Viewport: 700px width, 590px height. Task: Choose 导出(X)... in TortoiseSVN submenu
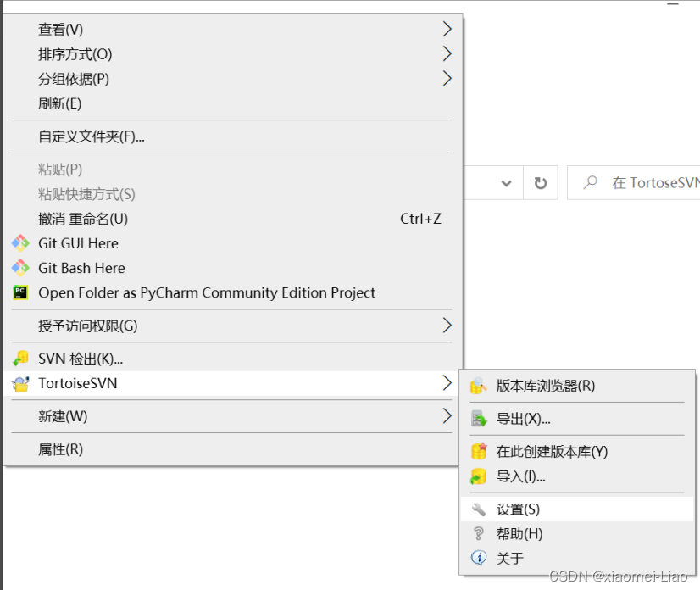pos(577,419)
